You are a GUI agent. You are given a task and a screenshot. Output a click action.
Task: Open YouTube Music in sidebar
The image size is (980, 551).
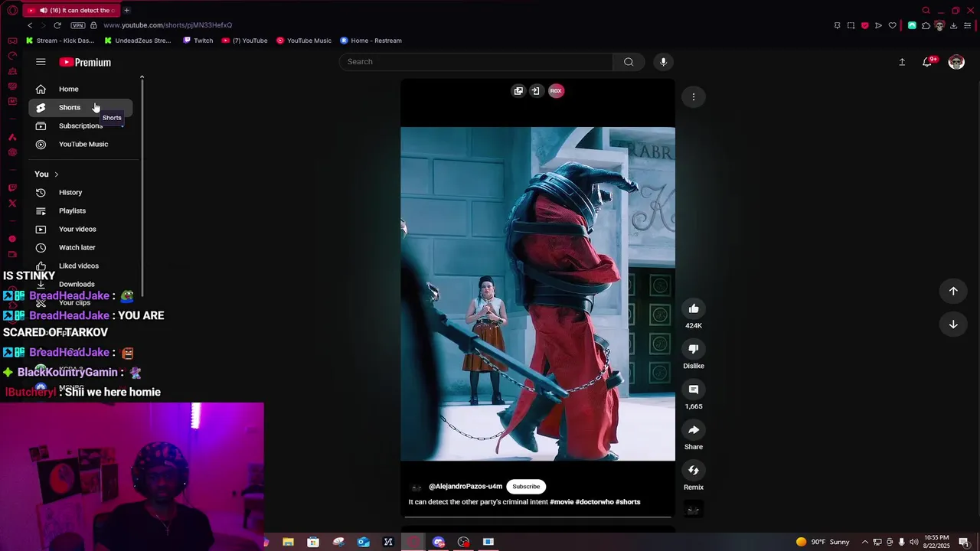80,145
